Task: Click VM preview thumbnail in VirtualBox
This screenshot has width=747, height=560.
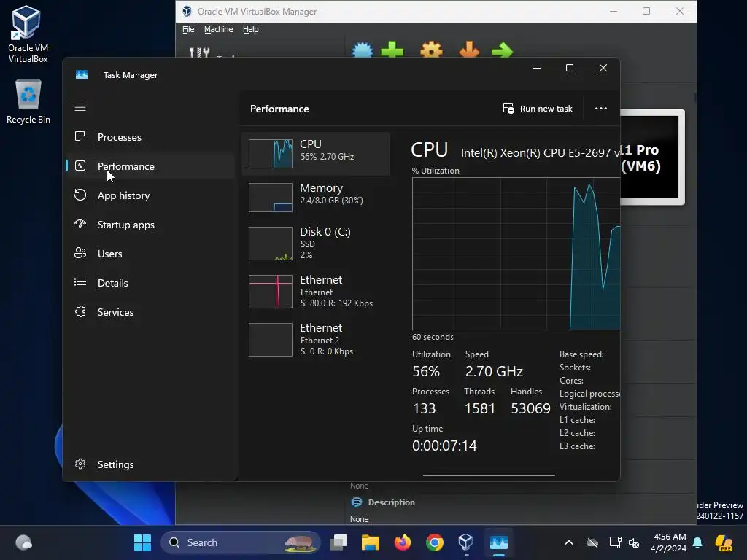Action: (x=652, y=157)
